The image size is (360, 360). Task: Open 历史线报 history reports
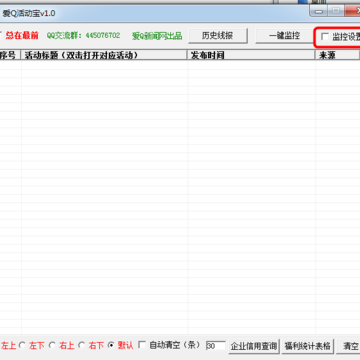pos(218,36)
